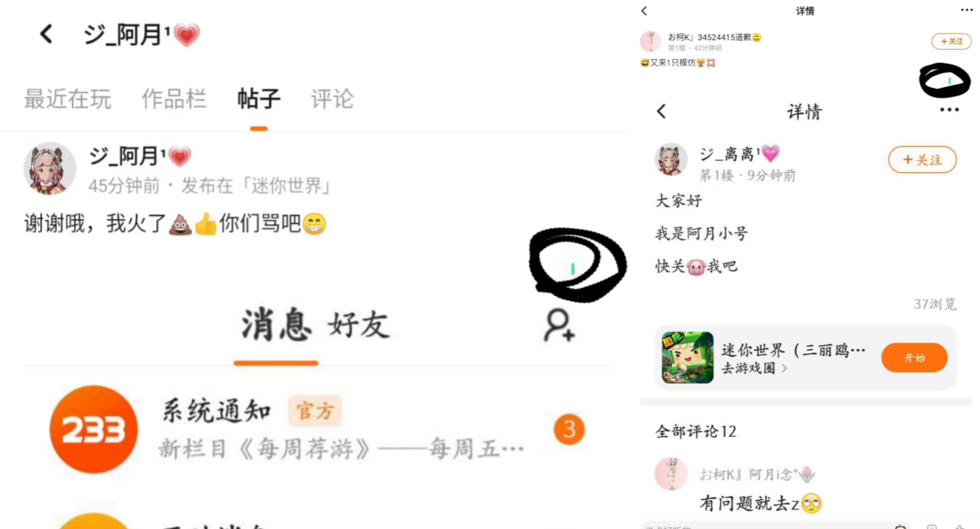Open the 233 系统通知 avatar icon
Image resolution: width=980 pixels, height=529 pixels.
click(93, 429)
